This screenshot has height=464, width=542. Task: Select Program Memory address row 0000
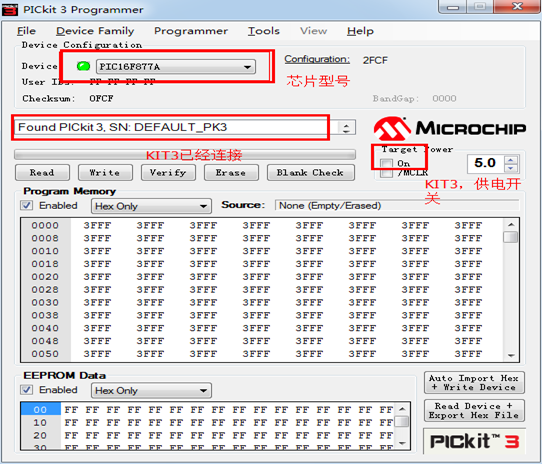pyautogui.click(x=45, y=225)
